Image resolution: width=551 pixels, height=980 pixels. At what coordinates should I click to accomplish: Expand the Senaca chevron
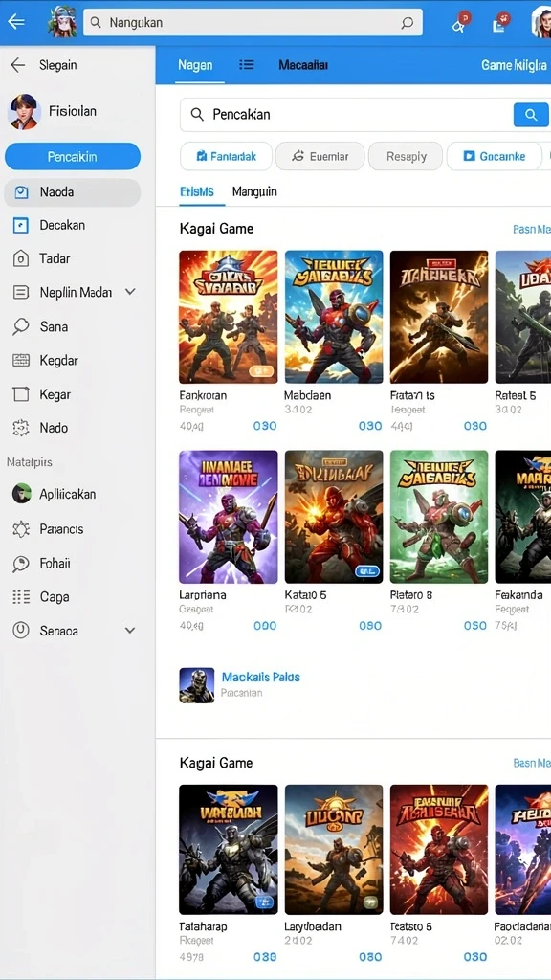(130, 631)
